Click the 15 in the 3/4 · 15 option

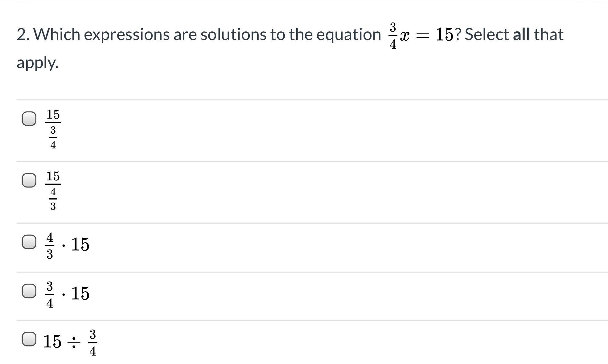(x=80, y=293)
